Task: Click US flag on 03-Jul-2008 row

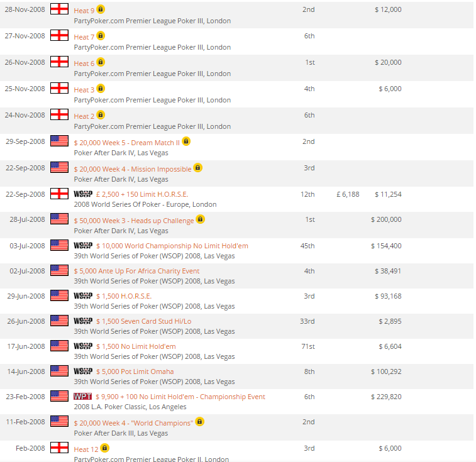Action: (x=59, y=245)
